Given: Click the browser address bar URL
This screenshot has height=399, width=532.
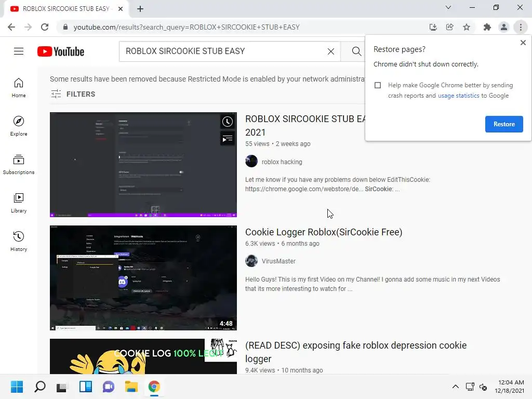Looking at the screenshot, I should click(187, 27).
